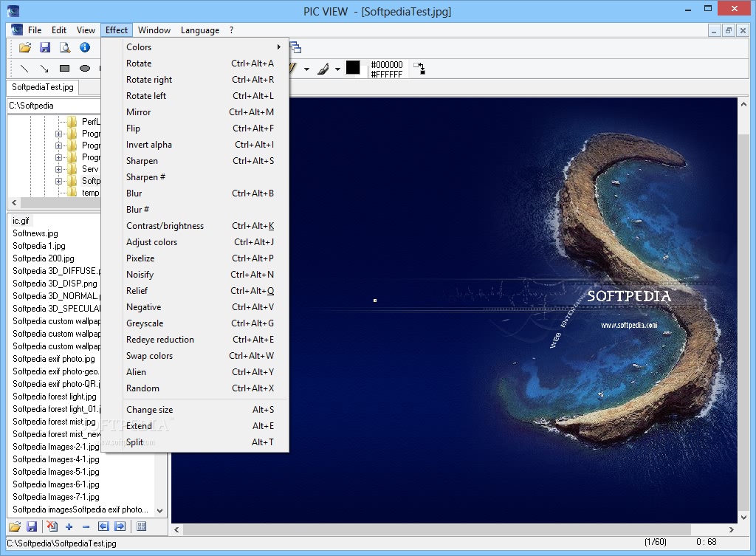Click the save floppy icon in the top toolbar
This screenshot has width=756, height=556.
pyautogui.click(x=45, y=47)
